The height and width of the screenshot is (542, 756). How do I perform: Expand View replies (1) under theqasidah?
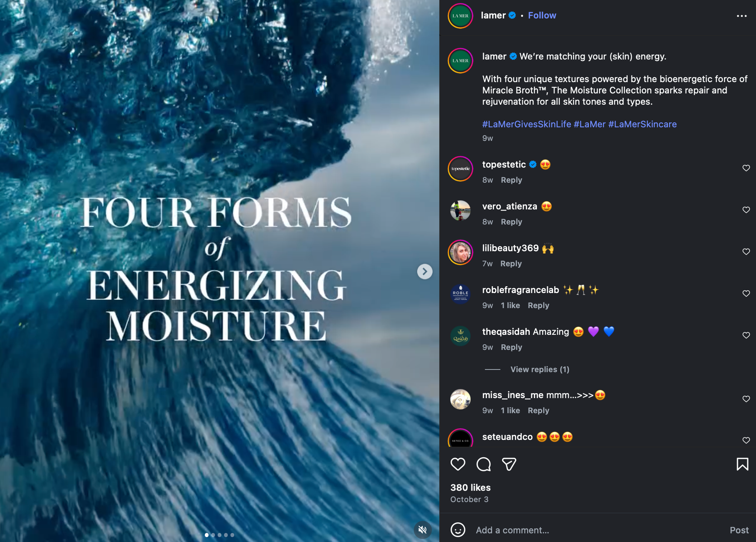(540, 369)
